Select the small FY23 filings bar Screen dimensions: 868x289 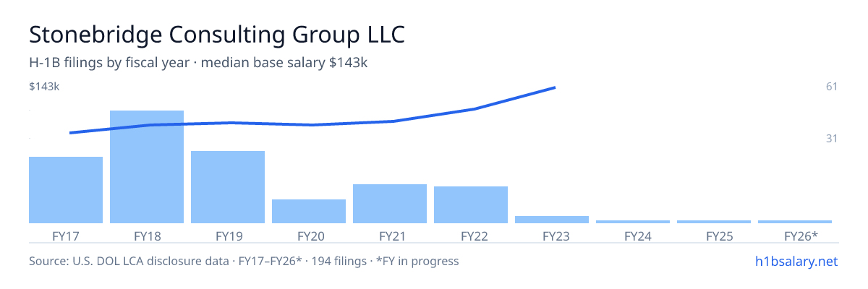(x=552, y=220)
